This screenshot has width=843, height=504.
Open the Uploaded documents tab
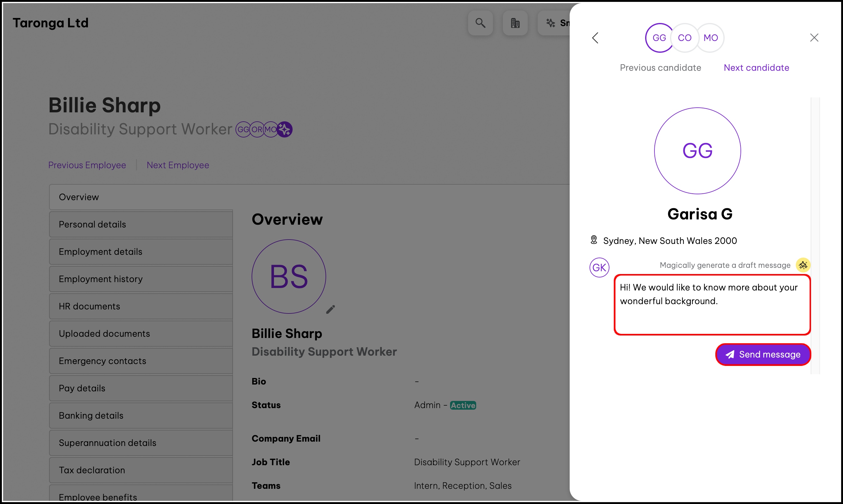coord(141,334)
